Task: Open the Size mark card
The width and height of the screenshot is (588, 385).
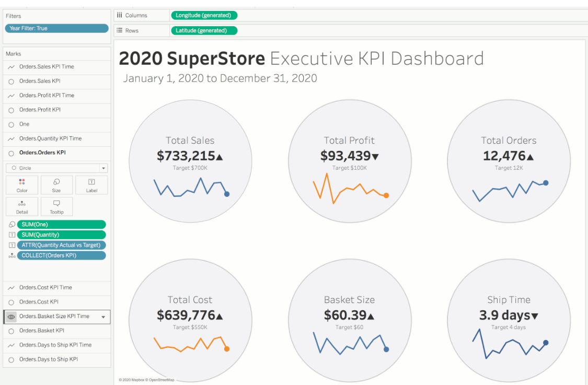Action: click(56, 185)
